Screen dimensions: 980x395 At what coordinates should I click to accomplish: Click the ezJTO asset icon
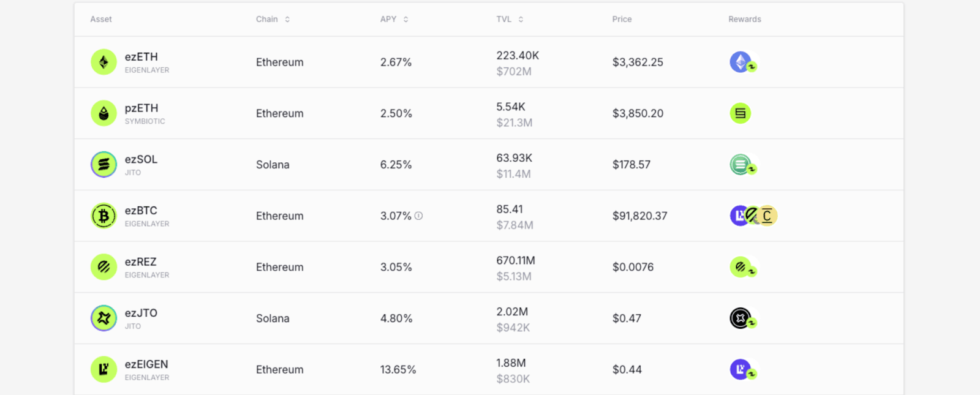[104, 318]
